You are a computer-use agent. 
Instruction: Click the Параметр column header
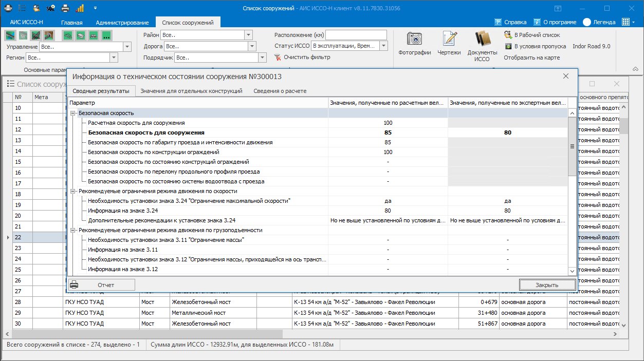tap(198, 103)
